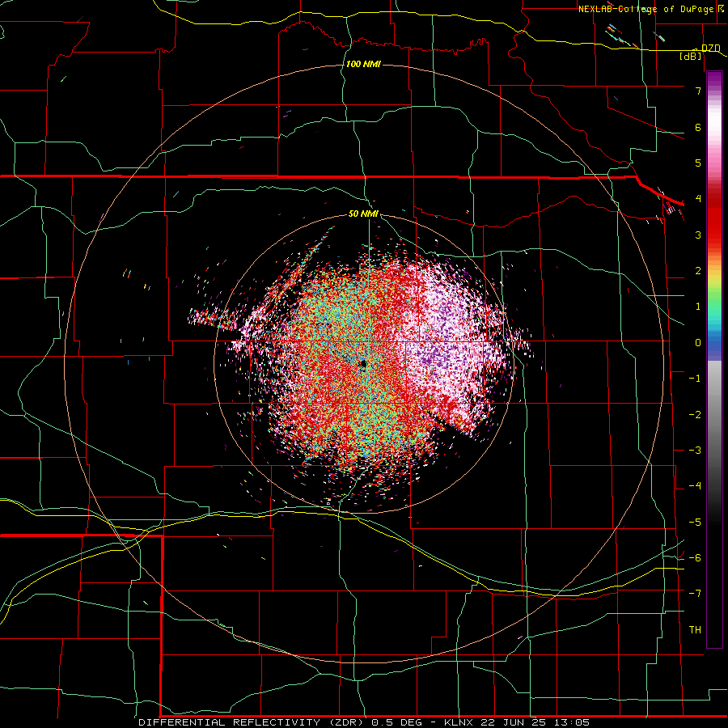The height and width of the screenshot is (728, 728).
Task: Click the "100 NMI" range ring label
Action: [363, 64]
